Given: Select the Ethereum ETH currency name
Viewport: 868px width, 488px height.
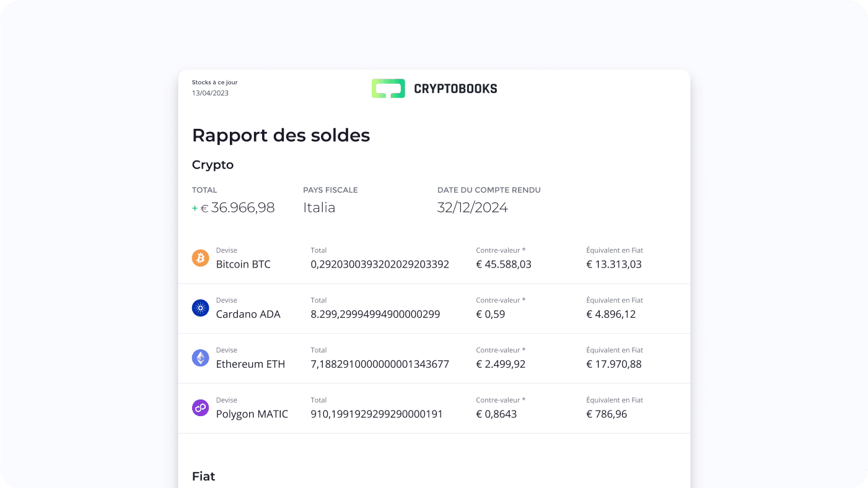Looking at the screenshot, I should [250, 364].
